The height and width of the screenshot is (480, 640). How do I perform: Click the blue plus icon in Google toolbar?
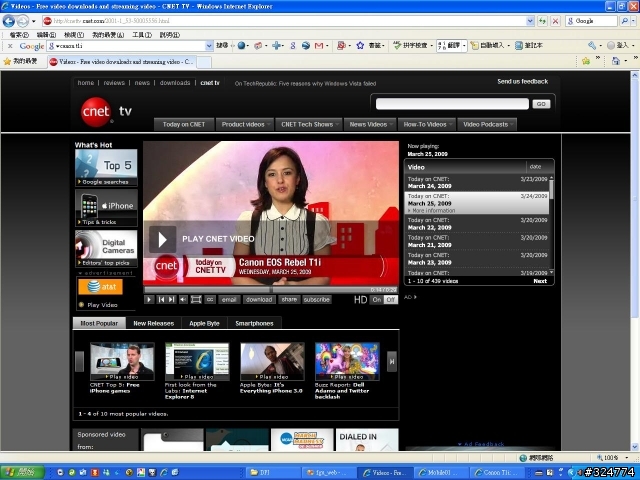tap(276, 46)
